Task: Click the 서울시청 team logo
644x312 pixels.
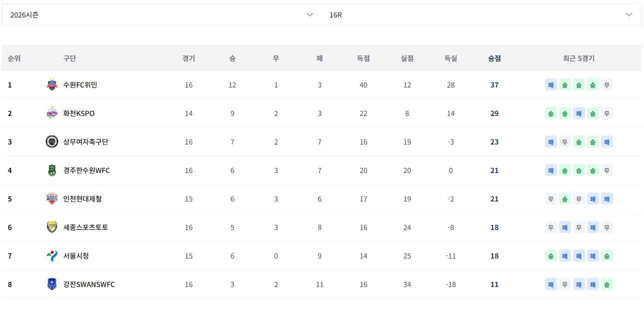Action: coord(52,256)
